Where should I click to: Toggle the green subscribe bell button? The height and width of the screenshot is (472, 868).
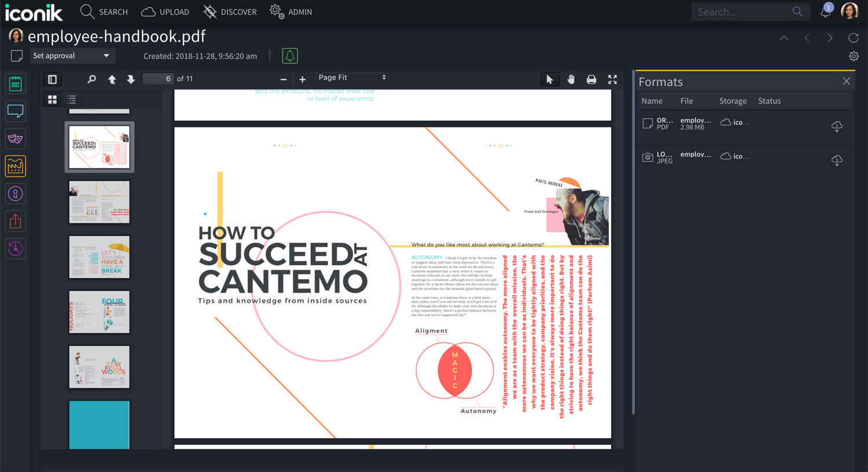pos(290,56)
